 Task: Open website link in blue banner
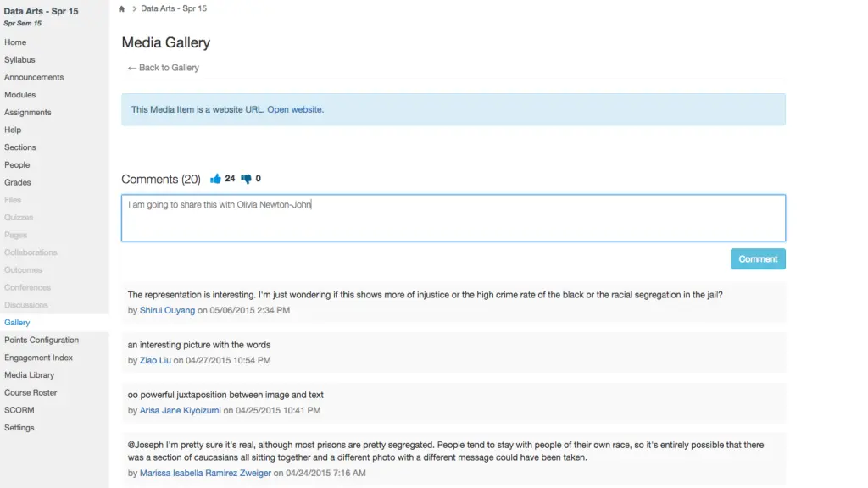(x=295, y=109)
